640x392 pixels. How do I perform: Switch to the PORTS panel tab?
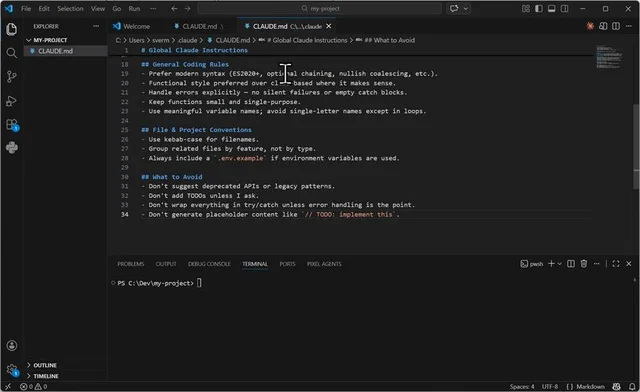[x=287, y=264]
